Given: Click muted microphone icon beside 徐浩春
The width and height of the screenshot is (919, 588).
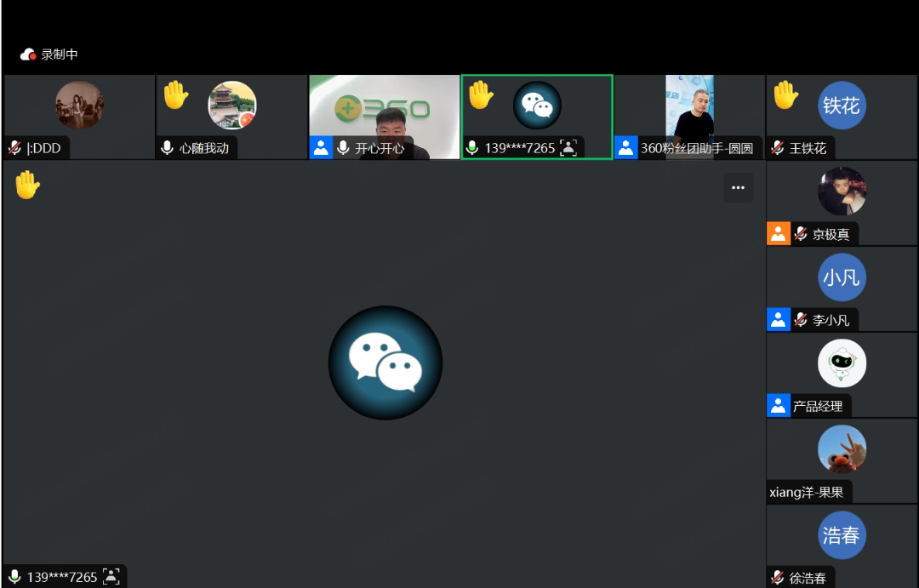Looking at the screenshot, I should click(778, 578).
